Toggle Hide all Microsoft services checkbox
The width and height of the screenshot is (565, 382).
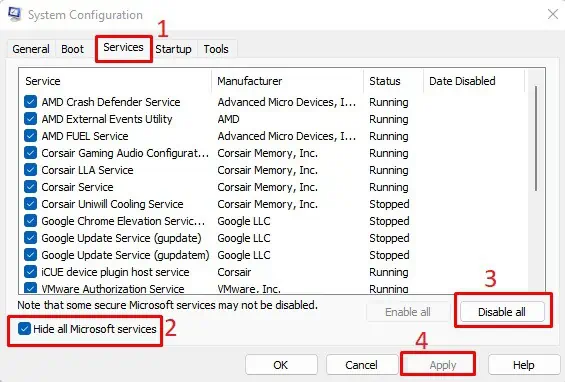point(24,329)
